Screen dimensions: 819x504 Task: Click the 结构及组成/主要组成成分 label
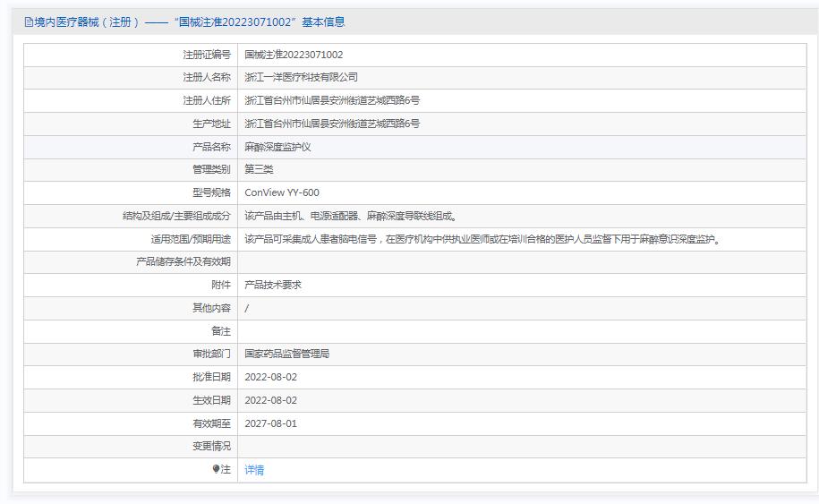click(176, 216)
